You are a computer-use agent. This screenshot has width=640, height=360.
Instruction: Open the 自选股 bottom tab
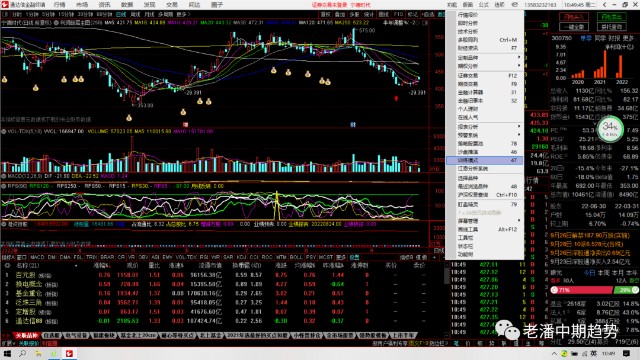click(51, 336)
